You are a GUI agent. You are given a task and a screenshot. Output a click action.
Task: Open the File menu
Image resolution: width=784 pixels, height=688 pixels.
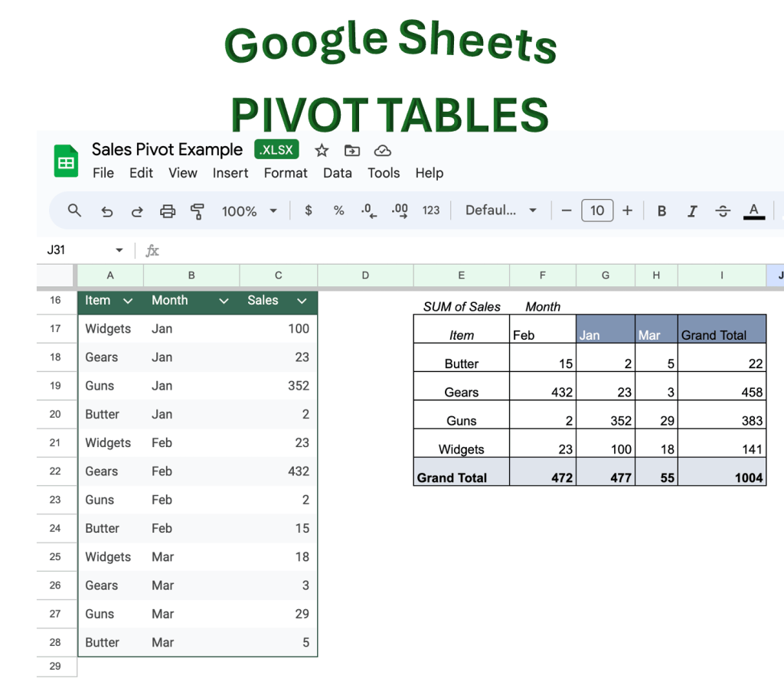point(103,173)
